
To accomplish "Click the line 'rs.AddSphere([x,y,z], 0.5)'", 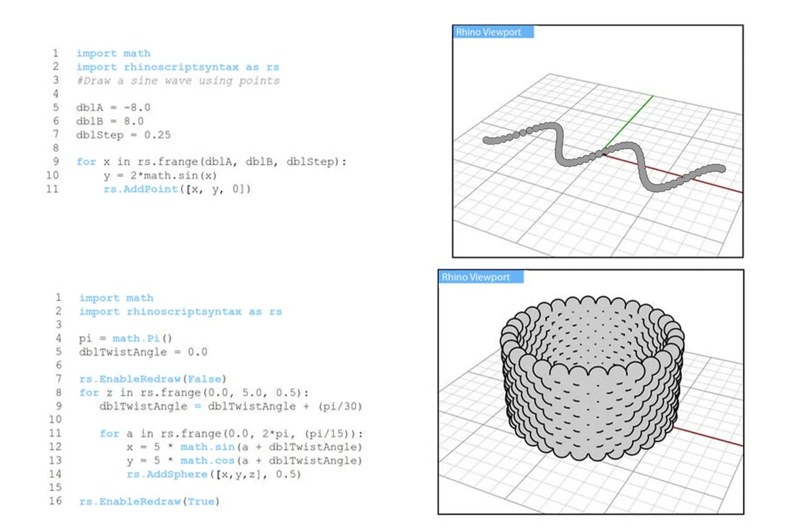I will (x=214, y=474).
